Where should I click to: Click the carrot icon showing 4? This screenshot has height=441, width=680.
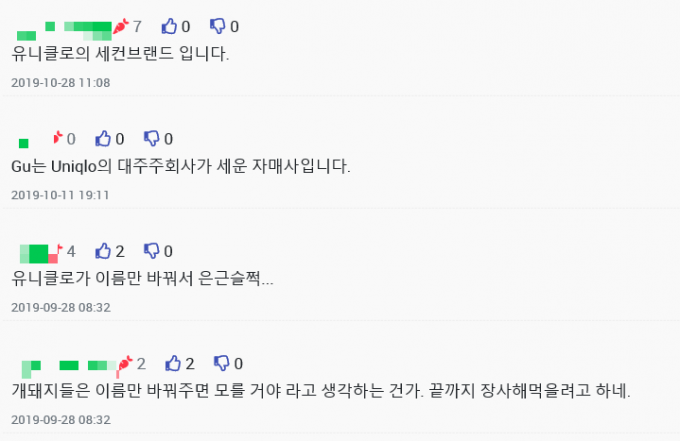(60, 249)
